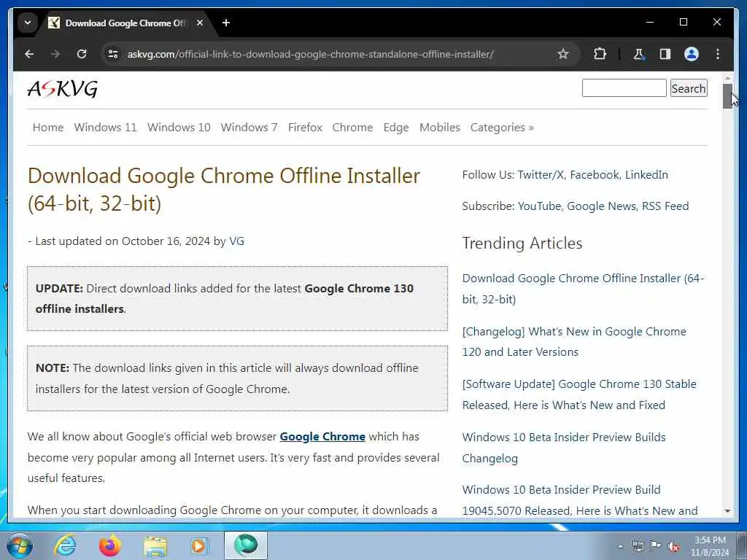Open the Google News subscribe link
This screenshot has height=560, width=747.
(x=601, y=206)
